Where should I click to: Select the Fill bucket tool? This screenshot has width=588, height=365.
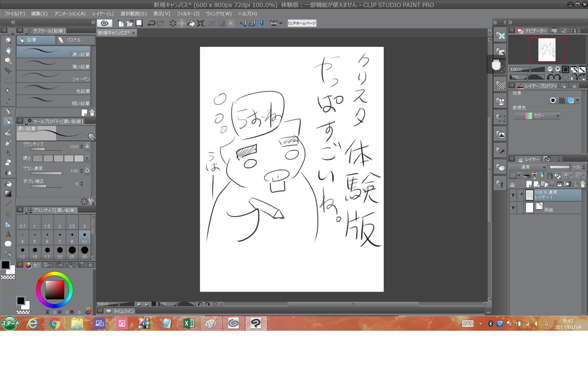8,184
